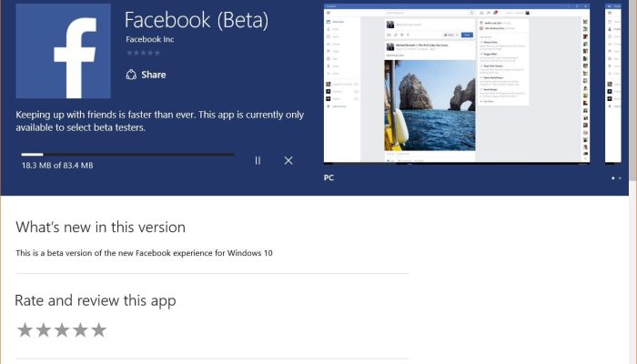
Task: Click the download progress bar
Action: pos(127,155)
